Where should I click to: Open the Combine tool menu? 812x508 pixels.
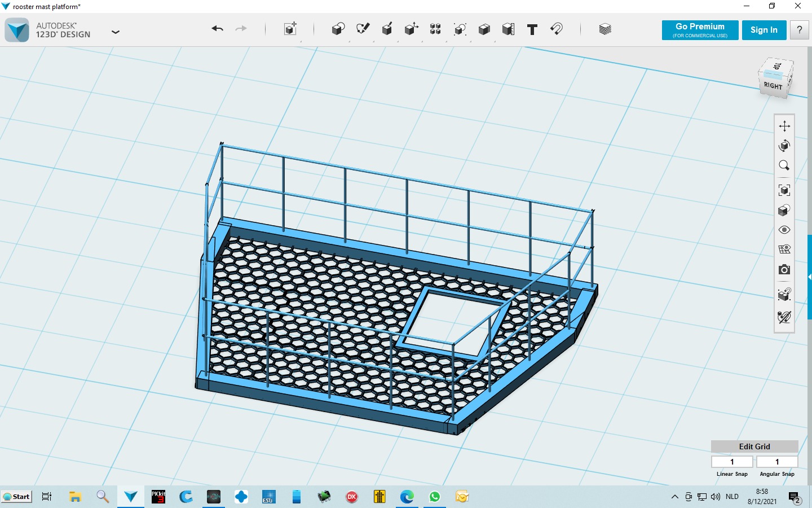pyautogui.click(x=484, y=29)
